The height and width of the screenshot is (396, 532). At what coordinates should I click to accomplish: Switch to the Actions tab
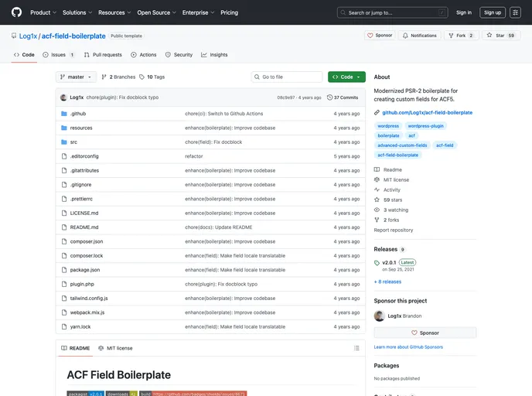[144, 55]
